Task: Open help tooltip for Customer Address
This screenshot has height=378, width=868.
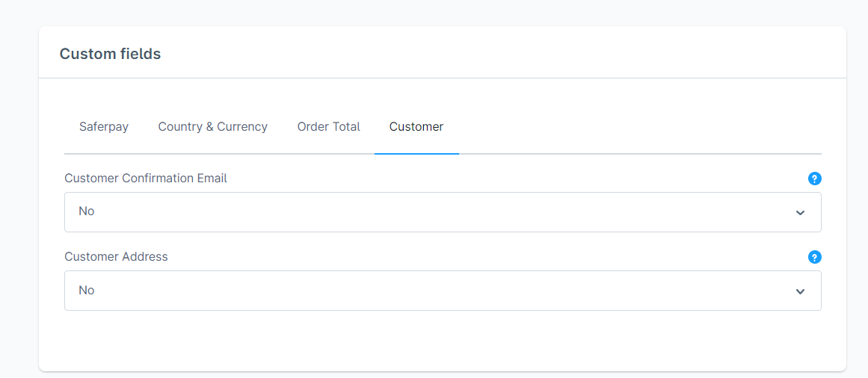Action: tap(815, 257)
